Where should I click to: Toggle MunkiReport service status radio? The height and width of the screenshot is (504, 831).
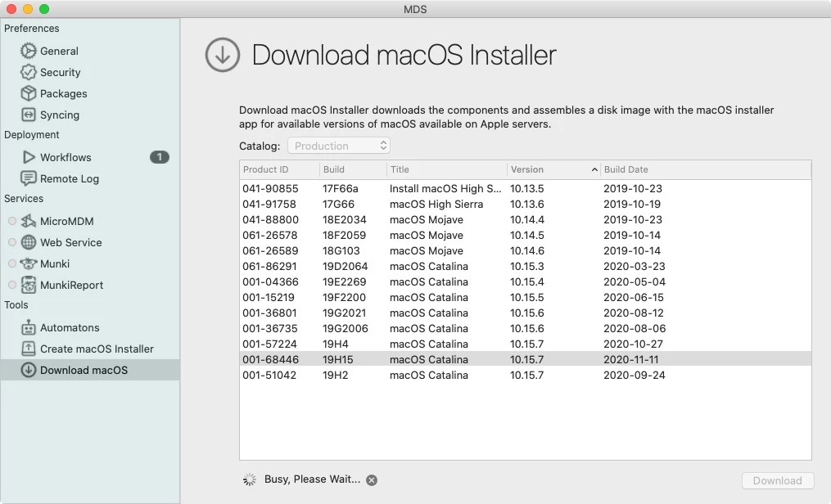(x=11, y=284)
